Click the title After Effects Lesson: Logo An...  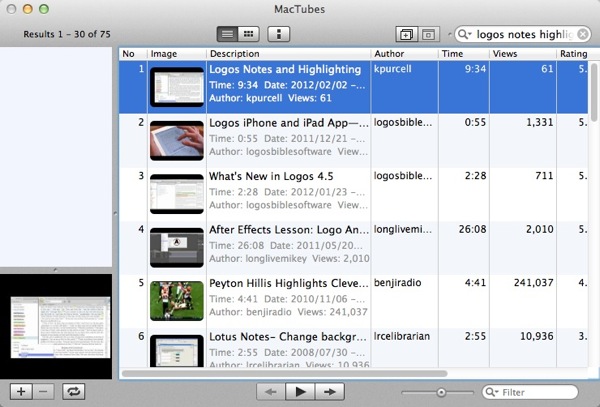(x=289, y=230)
